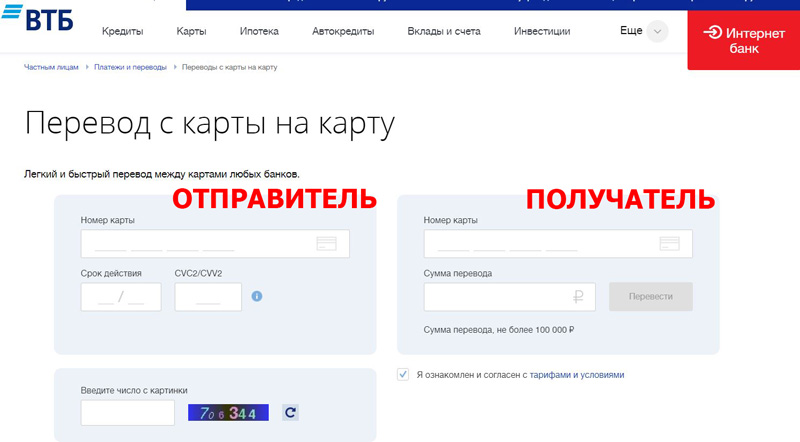Open the Инвестиции menu

pos(542,31)
